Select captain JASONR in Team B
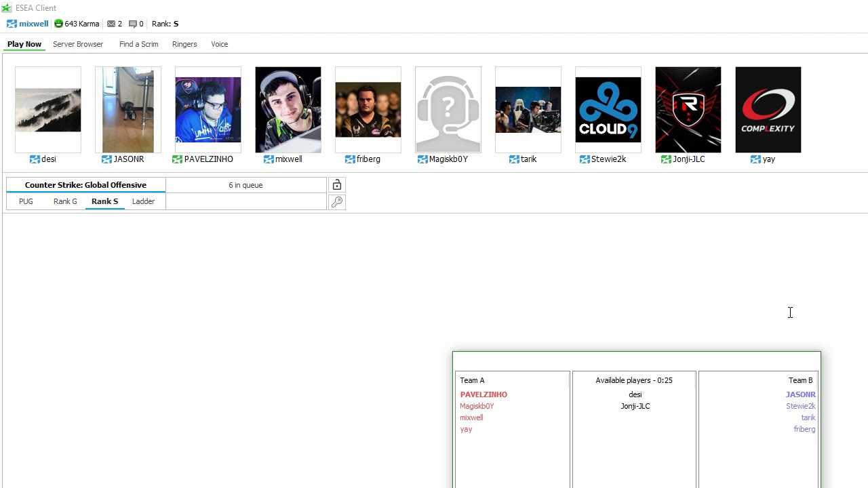Screen dimensions: 868x488 point(801,394)
